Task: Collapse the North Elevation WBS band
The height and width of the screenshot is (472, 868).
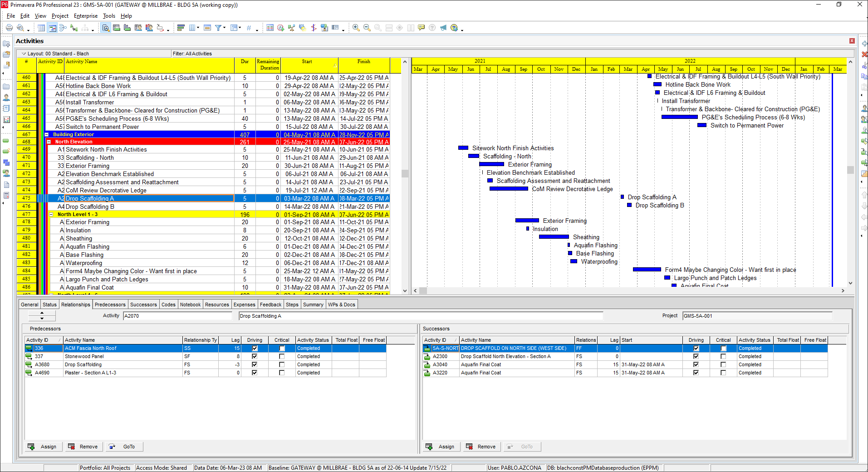Action: click(x=49, y=142)
